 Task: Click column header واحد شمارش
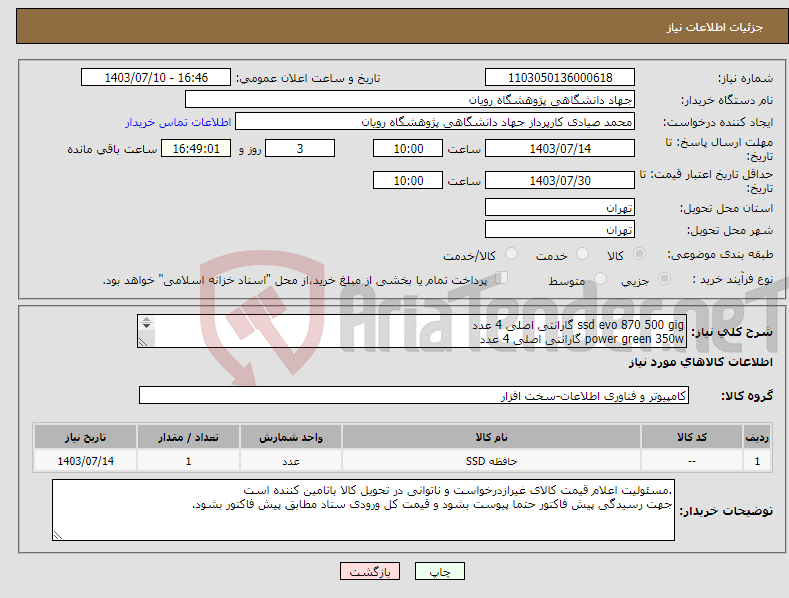tap(291, 437)
